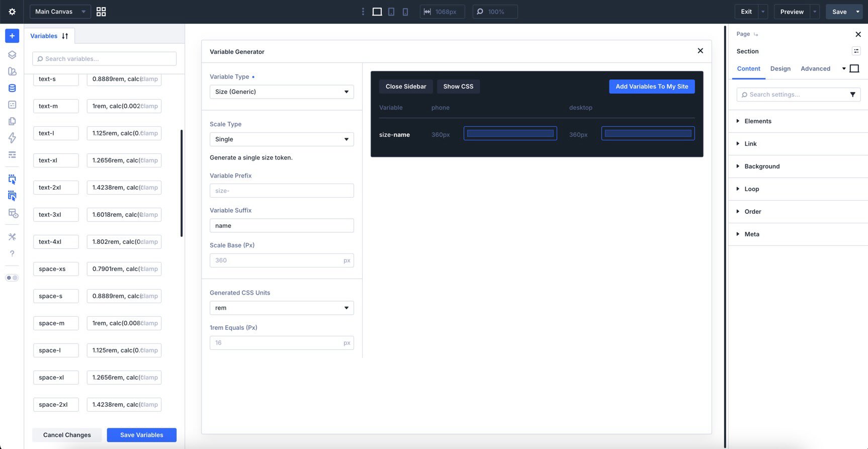868x449 pixels.
Task: Open the Scale Type Single dropdown
Action: (282, 139)
